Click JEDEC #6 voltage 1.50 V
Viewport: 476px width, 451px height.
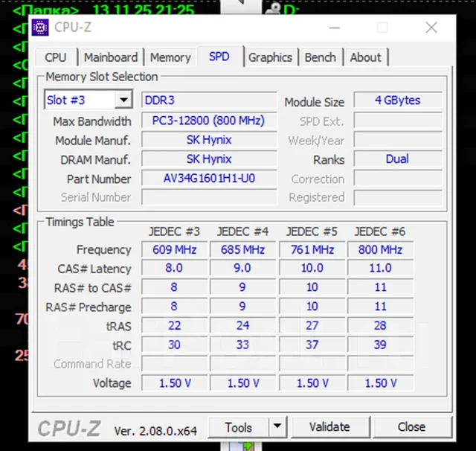[x=380, y=383]
